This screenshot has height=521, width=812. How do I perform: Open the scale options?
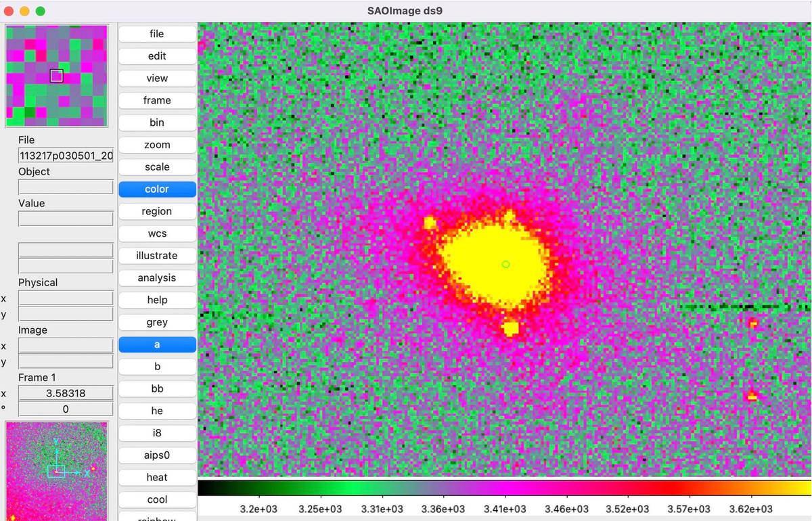point(157,167)
